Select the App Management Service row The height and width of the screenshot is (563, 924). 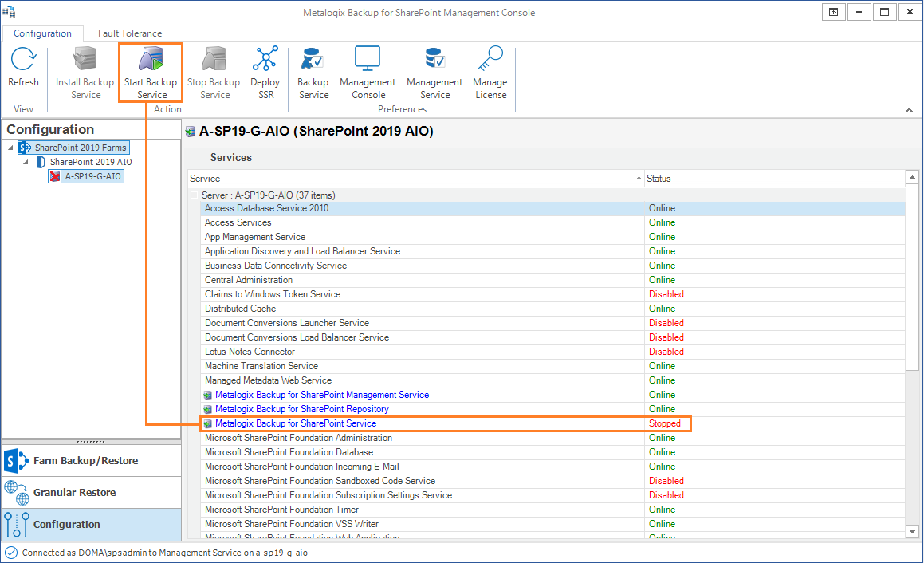(x=552, y=237)
